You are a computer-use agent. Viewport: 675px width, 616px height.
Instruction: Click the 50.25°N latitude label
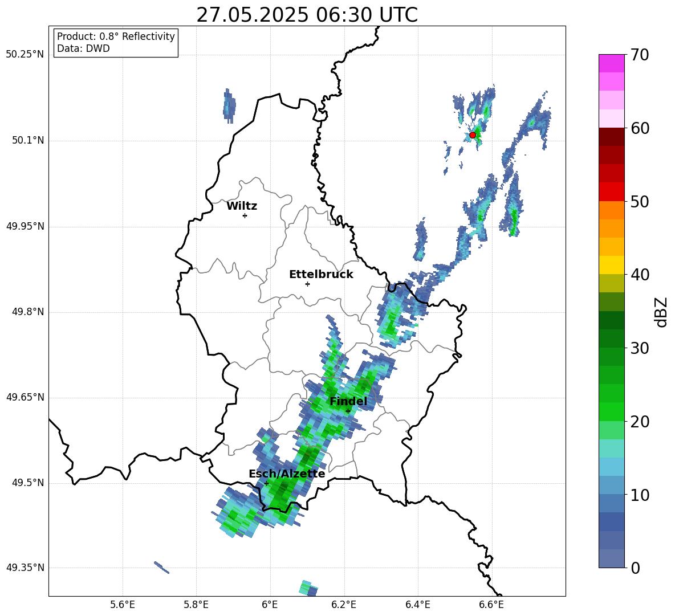(x=25, y=55)
